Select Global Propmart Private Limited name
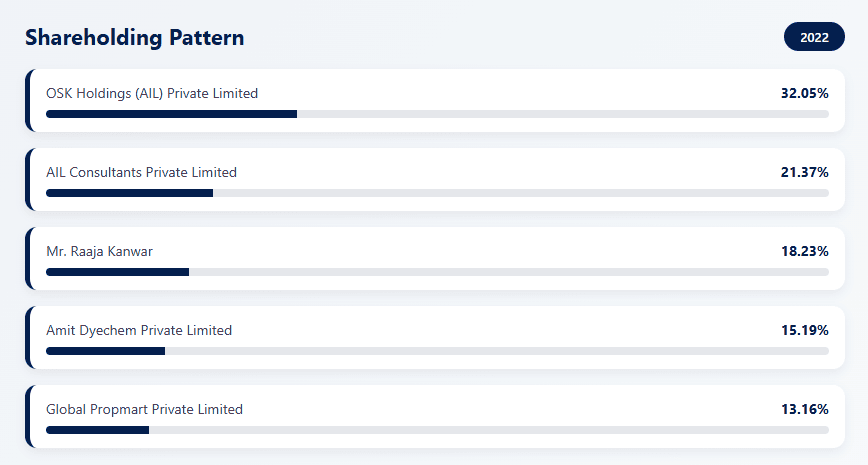Viewport: 868px width, 465px height. point(144,409)
